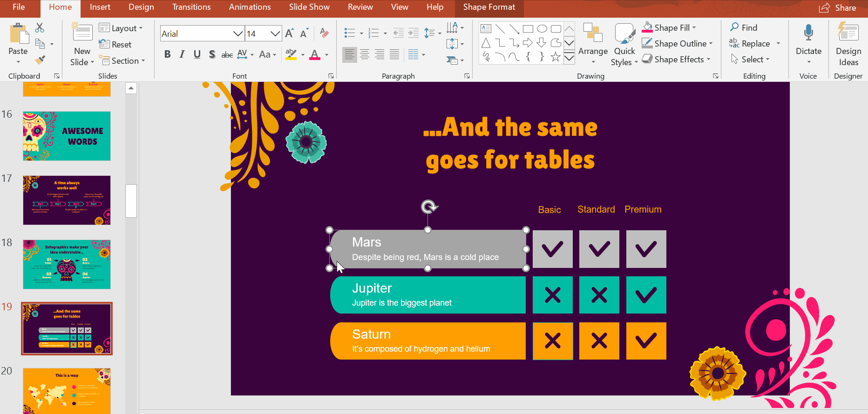Switch to the Transitions tab
This screenshot has height=414, width=868.
pos(191,7)
